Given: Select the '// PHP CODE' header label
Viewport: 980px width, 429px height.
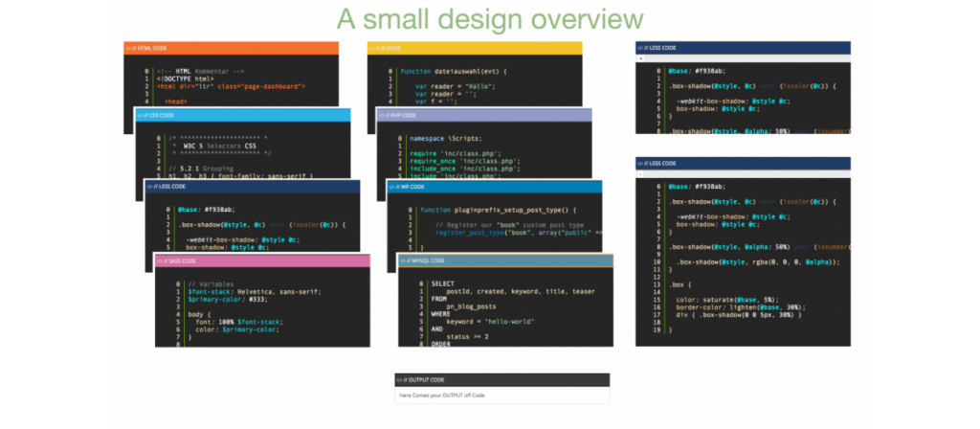Looking at the screenshot, I should click(x=401, y=115).
